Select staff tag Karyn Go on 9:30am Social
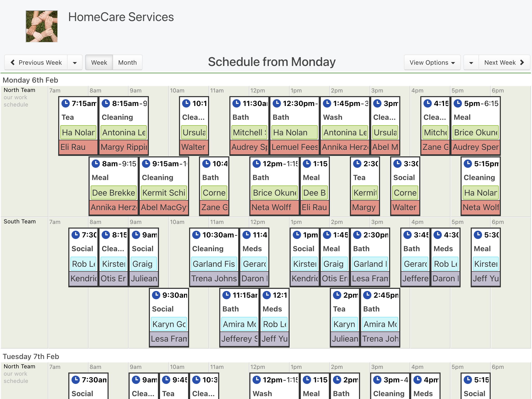The height and width of the screenshot is (399, 532). click(x=169, y=324)
